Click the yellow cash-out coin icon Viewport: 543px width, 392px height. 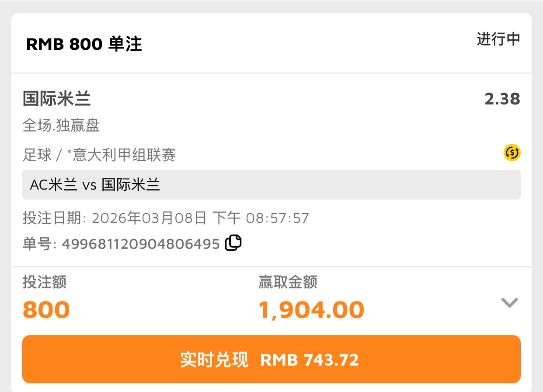tap(512, 153)
